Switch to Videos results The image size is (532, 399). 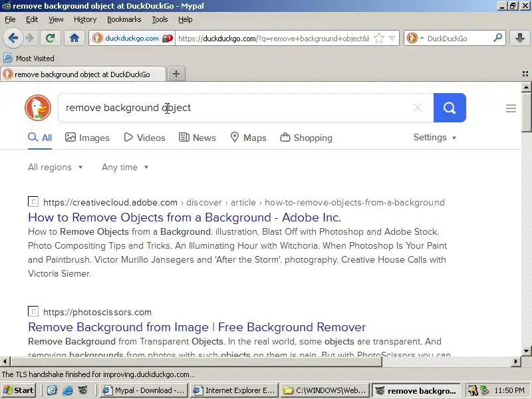tap(144, 138)
